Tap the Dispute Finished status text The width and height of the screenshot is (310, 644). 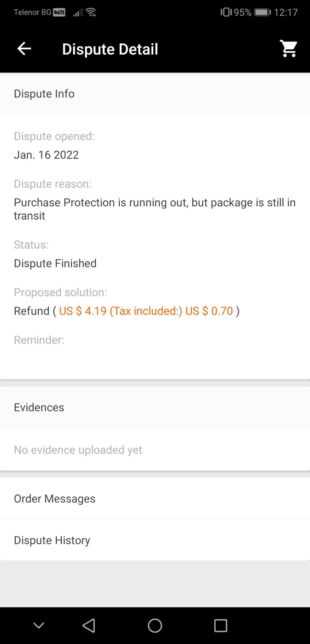(55, 263)
